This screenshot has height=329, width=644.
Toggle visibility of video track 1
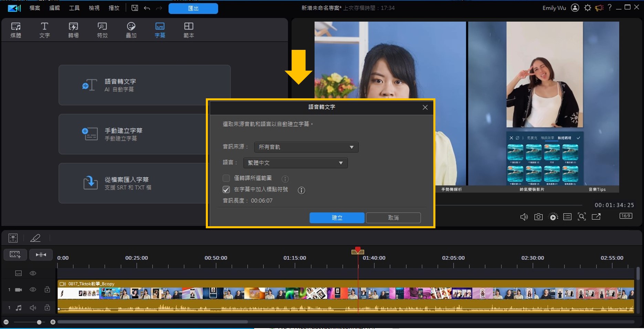pyautogui.click(x=33, y=289)
